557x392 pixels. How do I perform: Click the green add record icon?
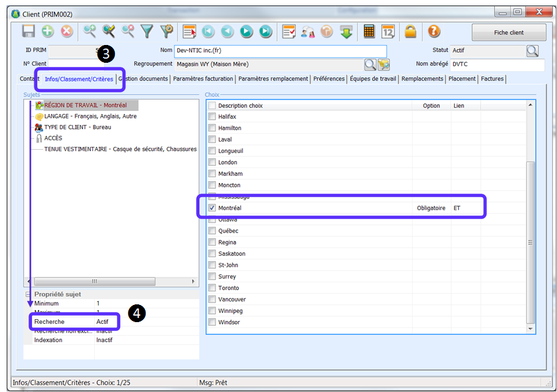[x=47, y=32]
